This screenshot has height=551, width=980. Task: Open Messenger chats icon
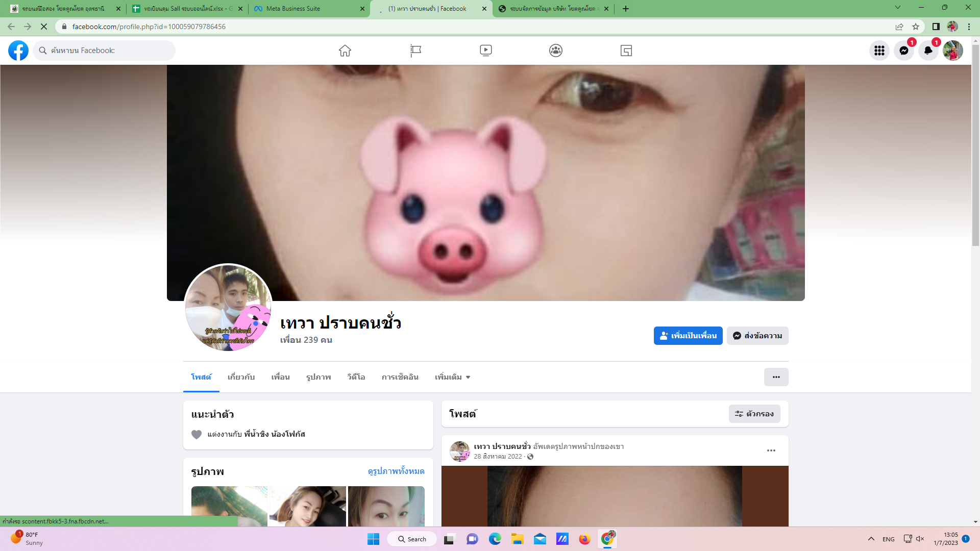(x=903, y=51)
